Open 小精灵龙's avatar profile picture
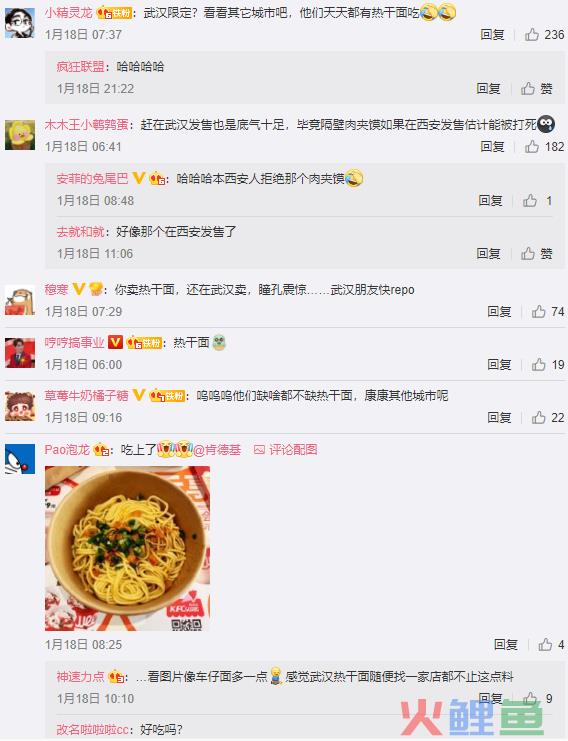 tap(20, 23)
